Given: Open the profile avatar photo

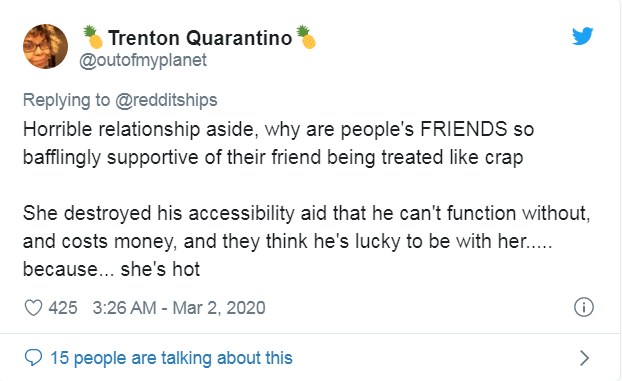Looking at the screenshot, I should [x=45, y=46].
